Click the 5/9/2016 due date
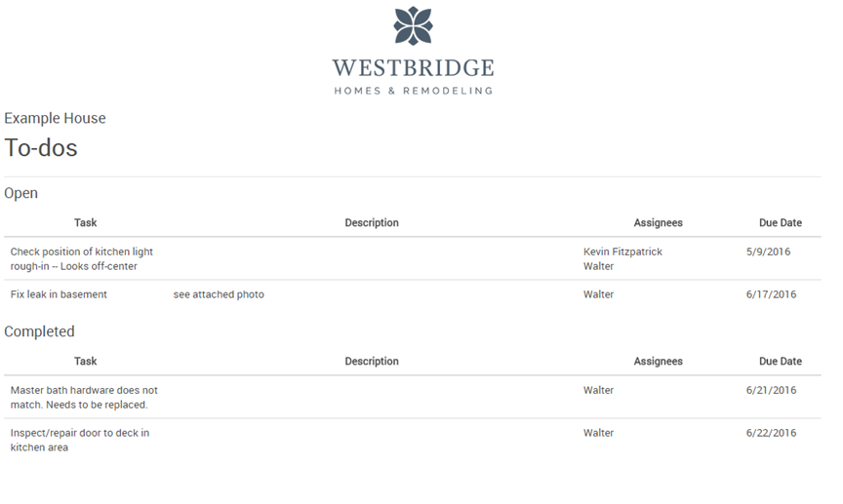Viewport: 843px width, 504px height. [768, 252]
